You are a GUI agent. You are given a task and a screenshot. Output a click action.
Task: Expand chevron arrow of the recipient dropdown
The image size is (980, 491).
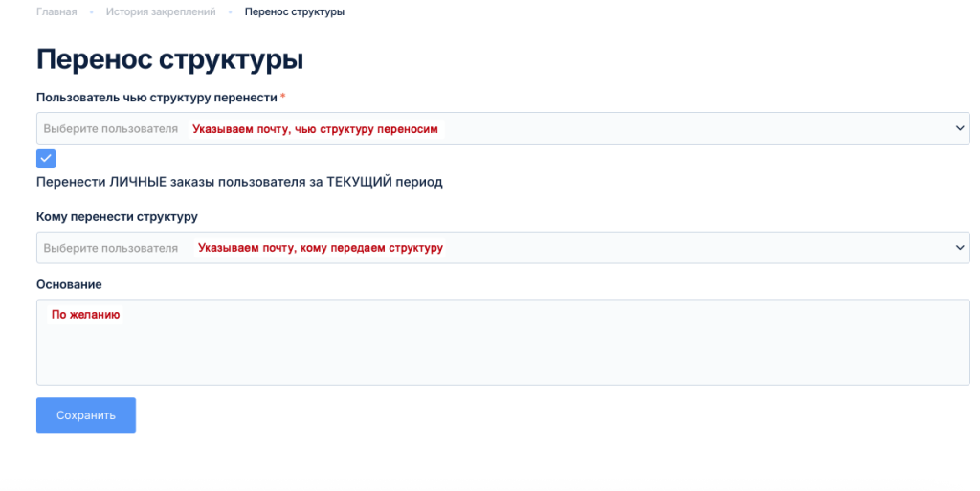960,248
